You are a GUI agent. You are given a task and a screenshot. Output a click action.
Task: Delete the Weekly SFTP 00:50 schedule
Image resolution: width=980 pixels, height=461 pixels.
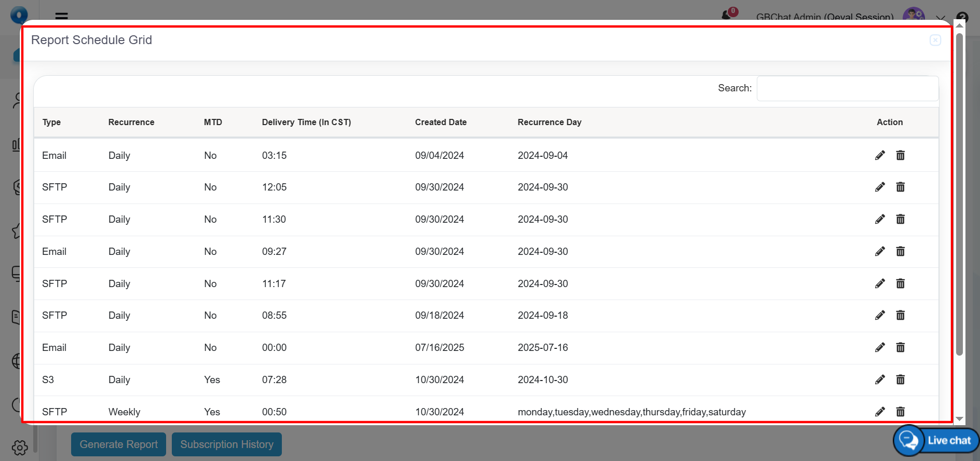(x=901, y=412)
